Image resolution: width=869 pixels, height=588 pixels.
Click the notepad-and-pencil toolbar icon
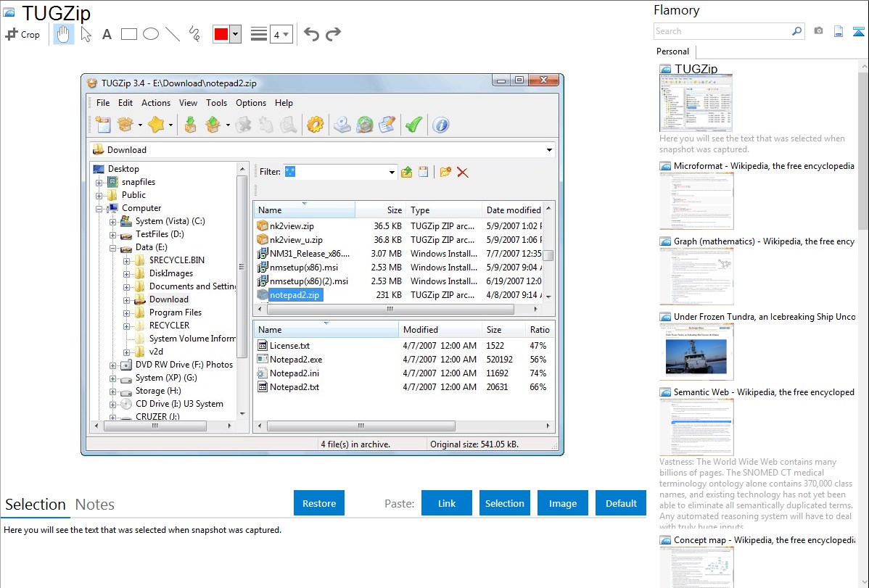387,125
